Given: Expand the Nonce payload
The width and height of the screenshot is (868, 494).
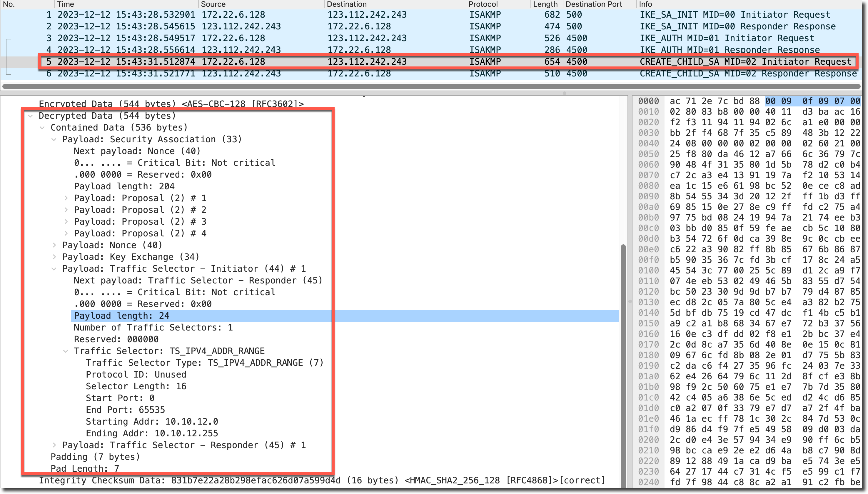Looking at the screenshot, I should (54, 245).
